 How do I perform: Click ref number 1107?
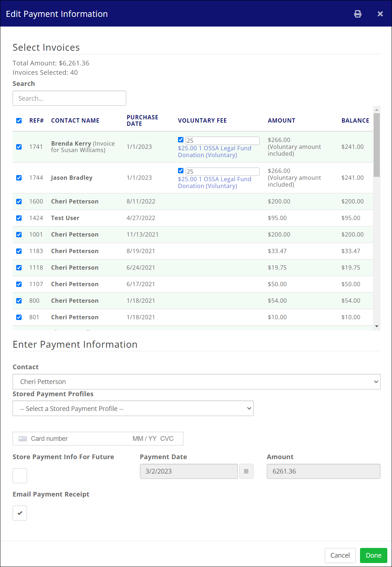pos(36,284)
